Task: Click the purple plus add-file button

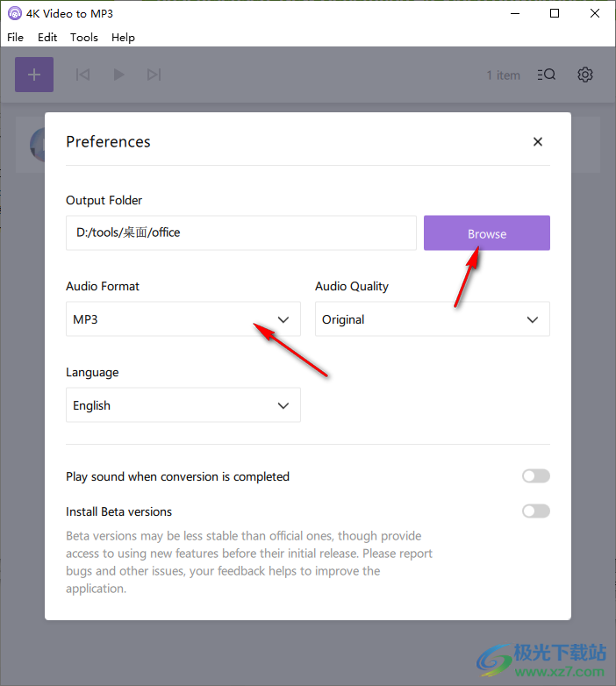Action: click(34, 75)
